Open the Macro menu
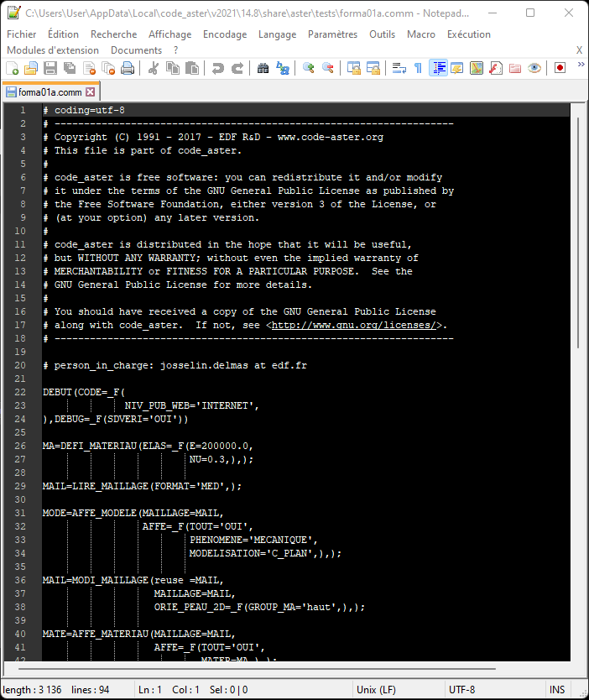The height and width of the screenshot is (700, 589). pyautogui.click(x=421, y=34)
